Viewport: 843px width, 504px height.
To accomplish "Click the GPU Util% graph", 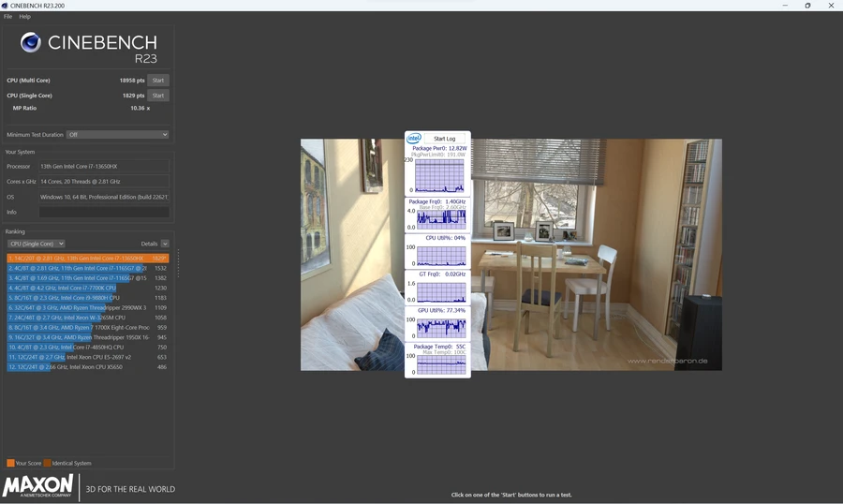I will click(441, 328).
